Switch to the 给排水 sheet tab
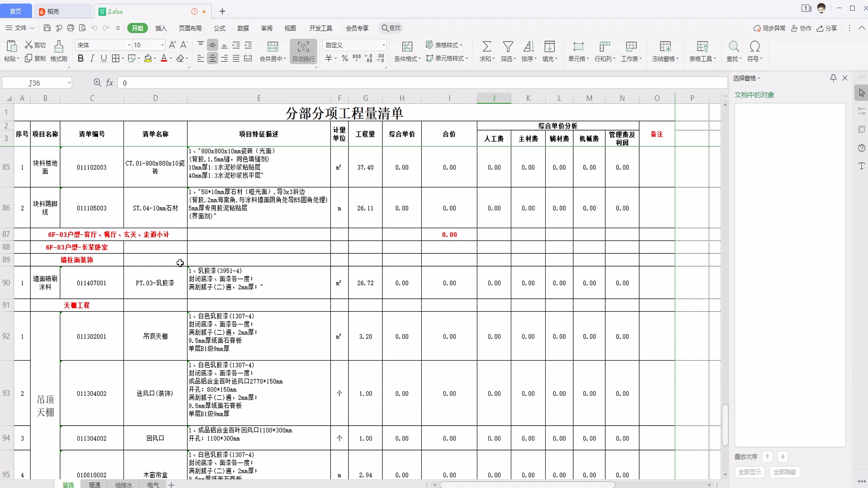The height and width of the screenshot is (488, 868). click(123, 485)
